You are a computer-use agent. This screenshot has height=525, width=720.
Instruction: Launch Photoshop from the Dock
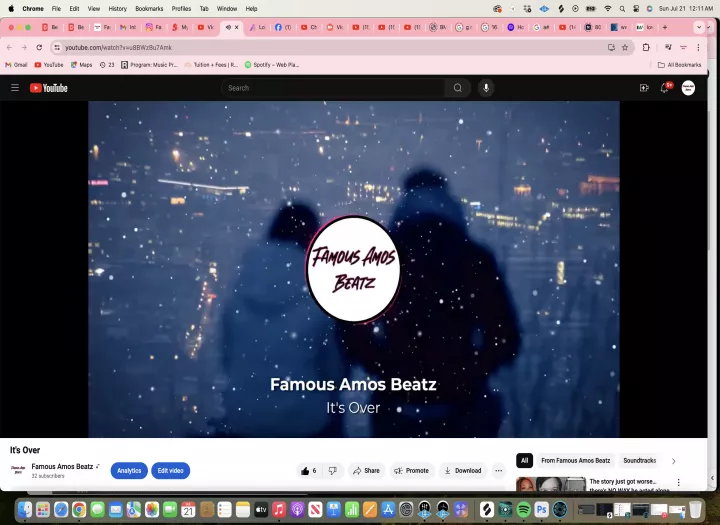(541, 509)
